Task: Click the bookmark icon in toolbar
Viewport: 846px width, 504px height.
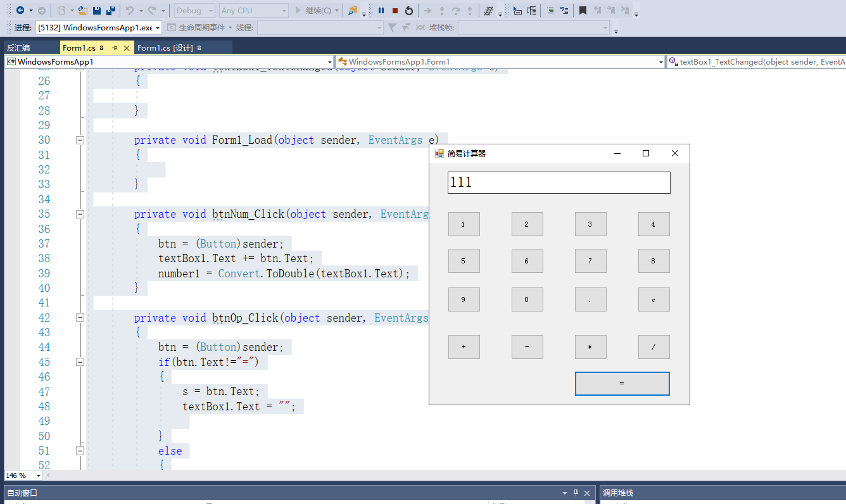Action: [583, 10]
